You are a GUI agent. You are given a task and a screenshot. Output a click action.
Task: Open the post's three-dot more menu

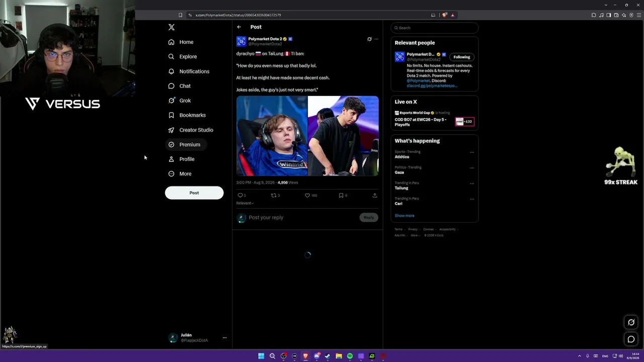coord(376,39)
